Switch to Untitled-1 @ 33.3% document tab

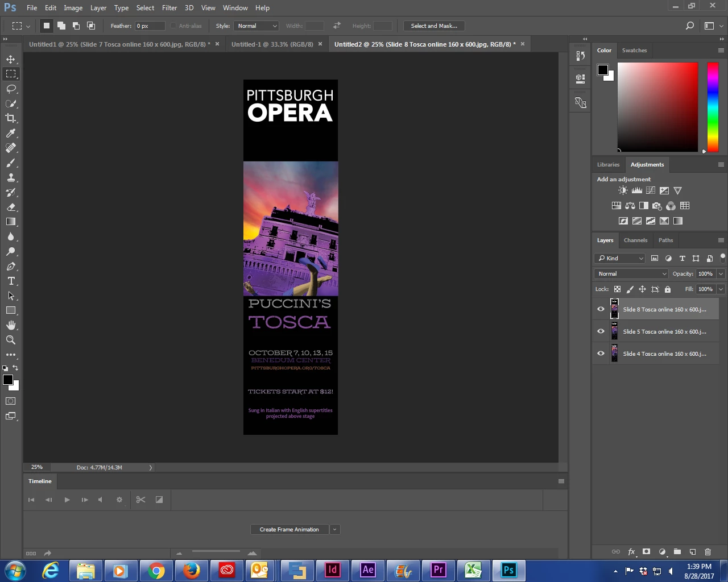click(272, 44)
